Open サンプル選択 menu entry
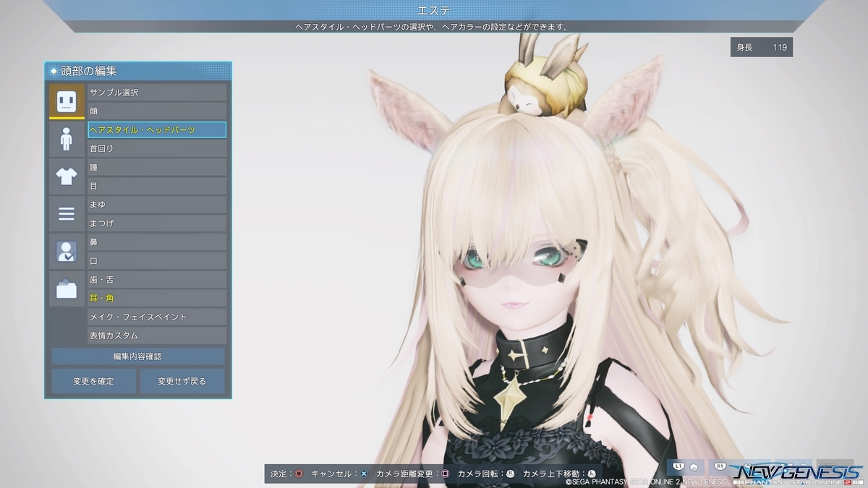This screenshot has height=488, width=868. [x=157, y=93]
